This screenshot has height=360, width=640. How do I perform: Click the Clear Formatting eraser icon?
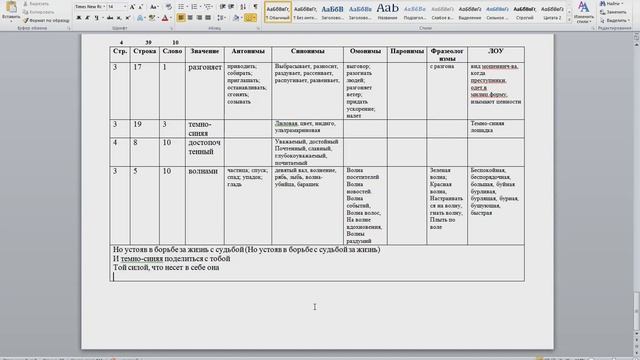pos(169,7)
